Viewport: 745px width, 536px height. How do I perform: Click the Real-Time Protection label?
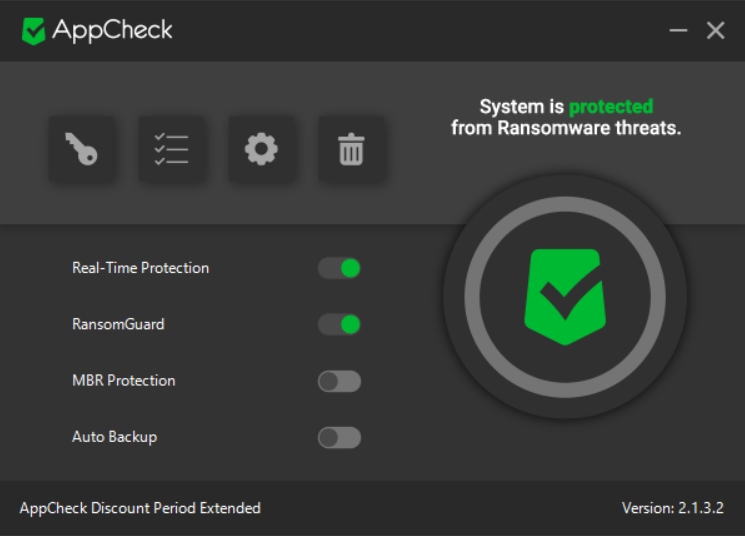141,268
